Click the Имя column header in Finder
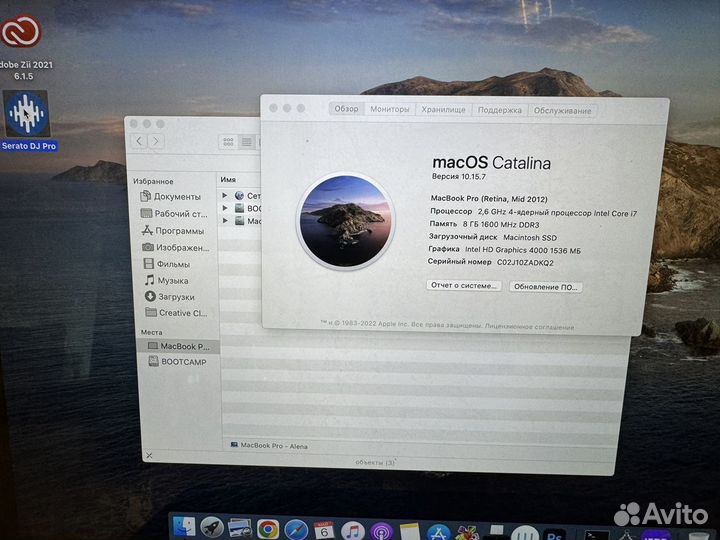720x540 pixels. pyautogui.click(x=228, y=180)
